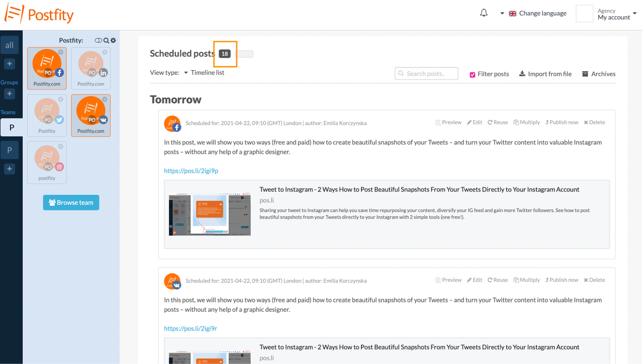Select the highlighted white P team
Viewport: 642px width, 364px height.
pos(12,128)
